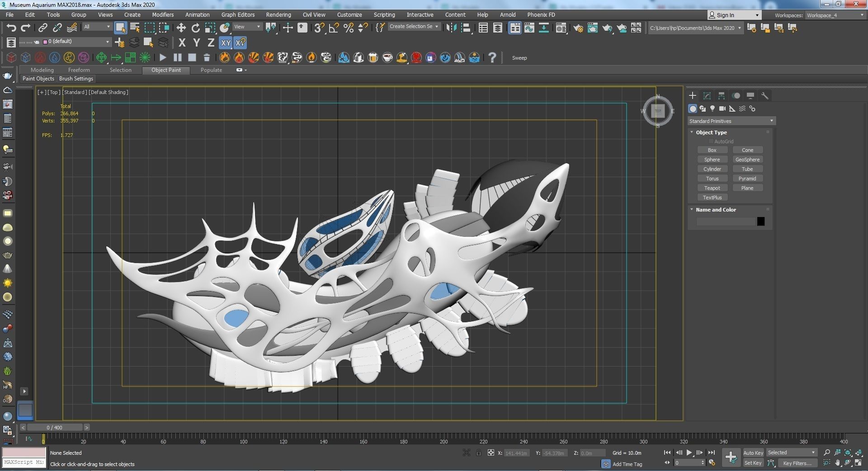The height and width of the screenshot is (471, 868).
Task: Activate the Bind to Space Warp tool
Action: coord(72,28)
